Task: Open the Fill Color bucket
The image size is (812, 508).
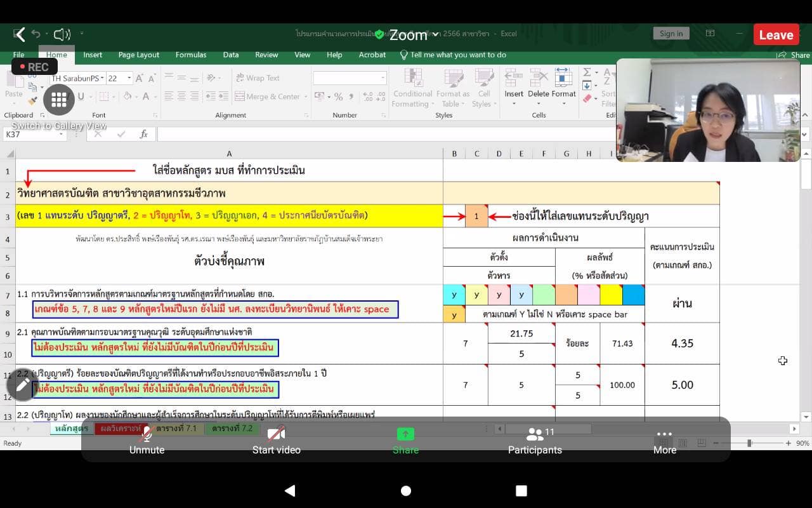Action: point(128,97)
